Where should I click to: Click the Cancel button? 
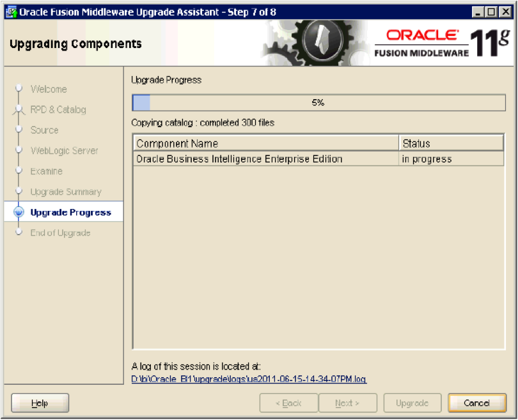tap(476, 403)
